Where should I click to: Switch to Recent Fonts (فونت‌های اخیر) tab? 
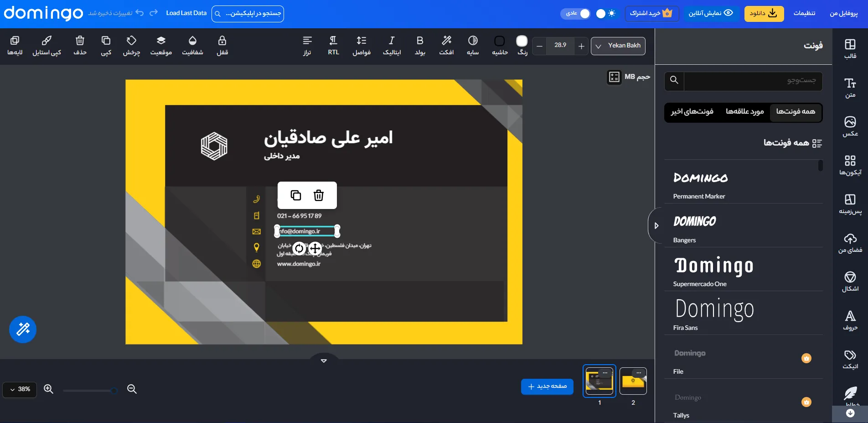[692, 112]
